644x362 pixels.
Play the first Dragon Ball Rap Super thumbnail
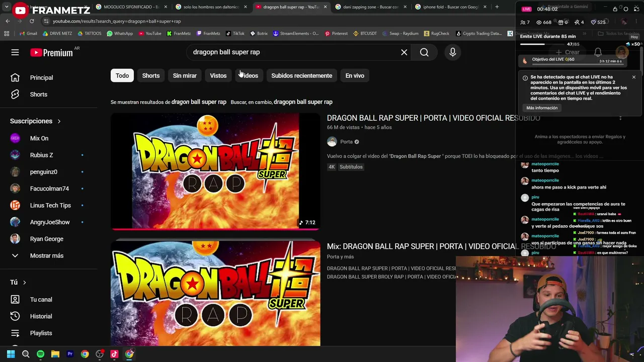(215, 171)
